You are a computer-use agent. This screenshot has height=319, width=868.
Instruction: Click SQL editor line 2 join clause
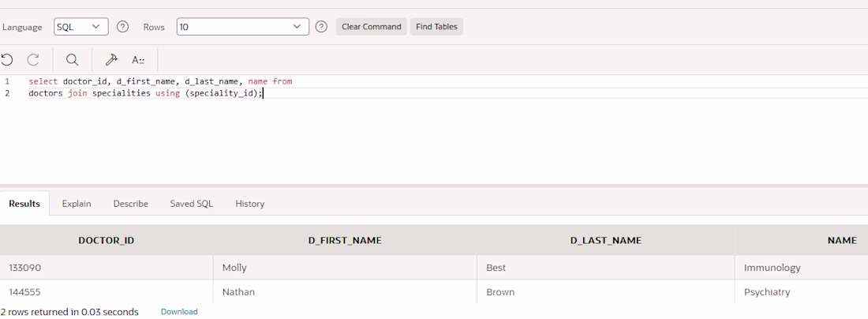point(146,93)
